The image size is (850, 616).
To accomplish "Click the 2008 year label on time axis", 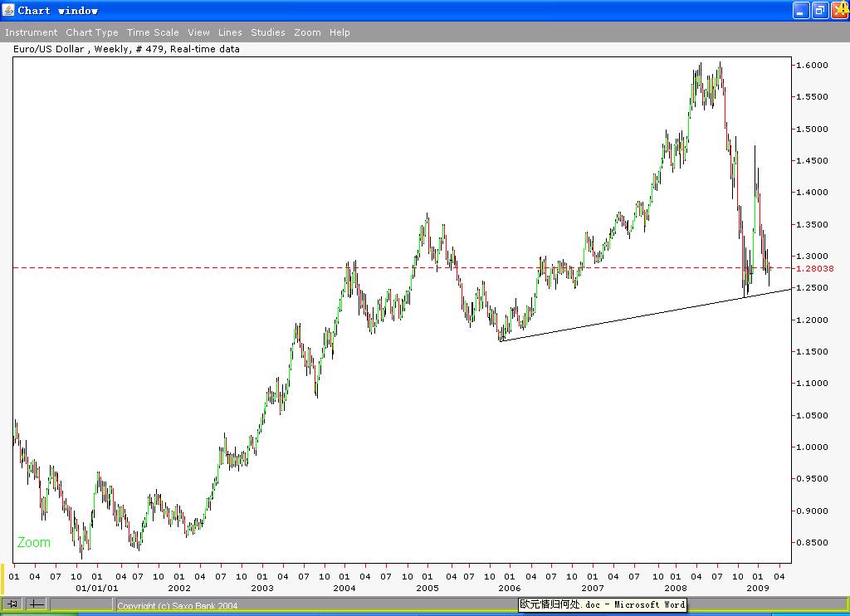I will (676, 588).
